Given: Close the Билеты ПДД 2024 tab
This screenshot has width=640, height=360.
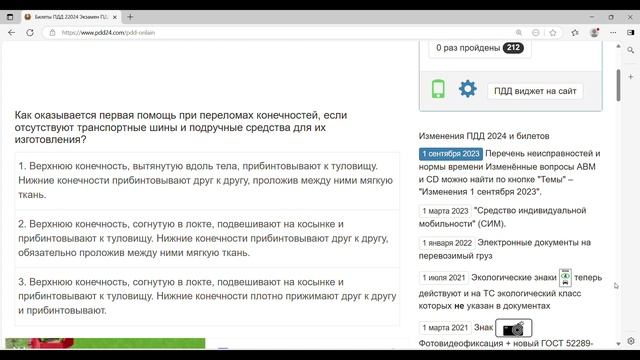Looking at the screenshot, I should 115,17.
